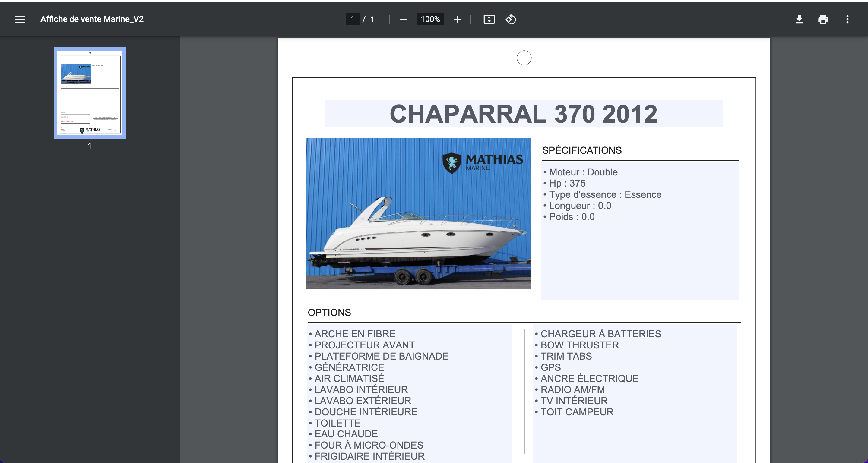Select the page 1 thumbnail
The height and width of the screenshot is (463, 868).
pyautogui.click(x=90, y=93)
